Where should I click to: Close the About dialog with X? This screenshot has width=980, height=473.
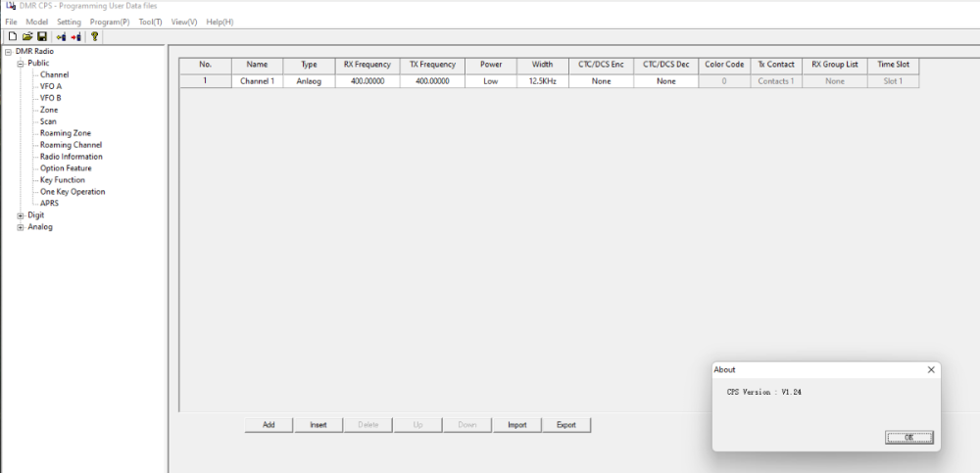coord(931,370)
